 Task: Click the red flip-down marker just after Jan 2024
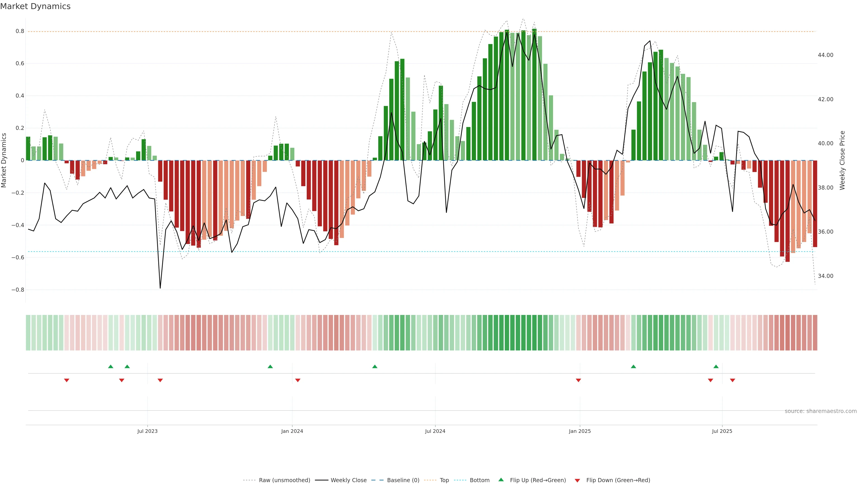(x=297, y=380)
